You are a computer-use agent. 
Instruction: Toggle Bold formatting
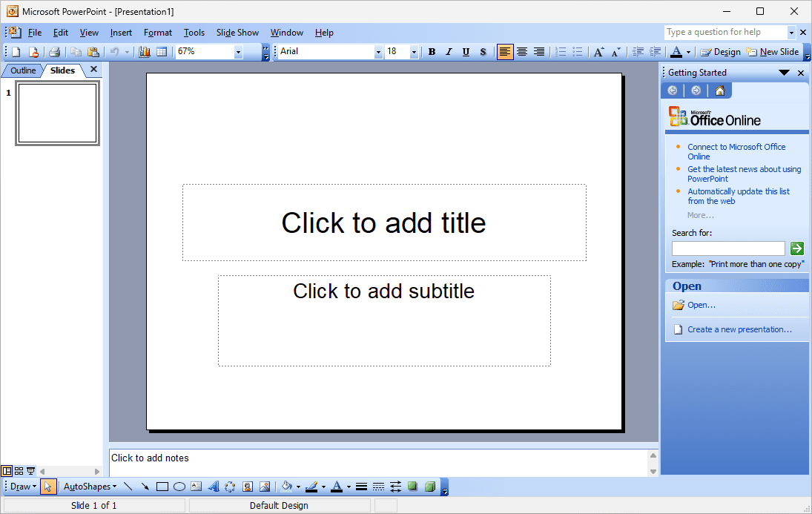pyautogui.click(x=432, y=52)
